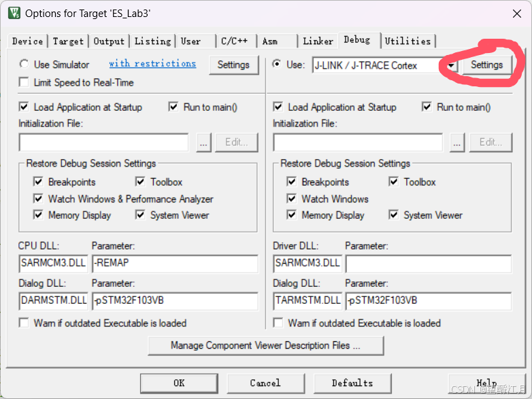
Task: Browse for simulator initialization file
Action: pos(203,142)
